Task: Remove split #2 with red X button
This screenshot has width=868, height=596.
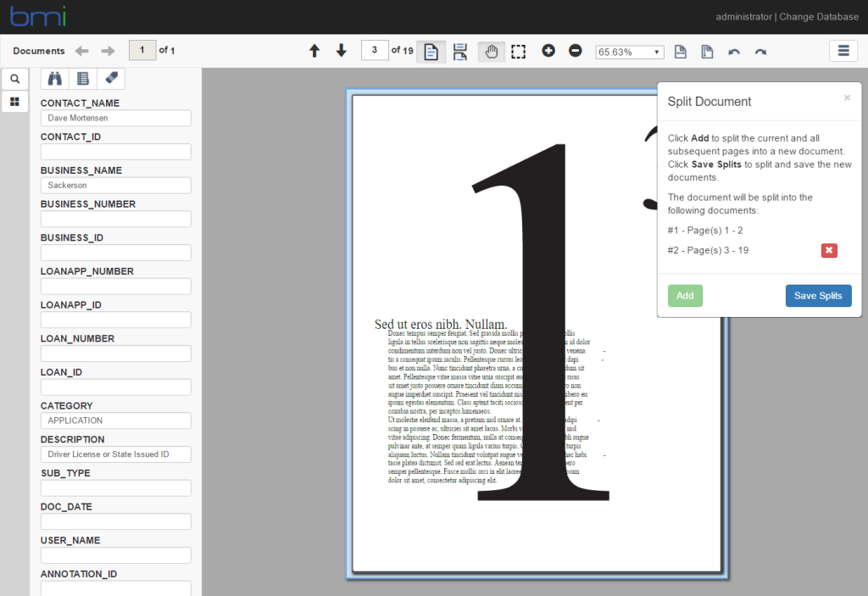Action: pyautogui.click(x=829, y=250)
